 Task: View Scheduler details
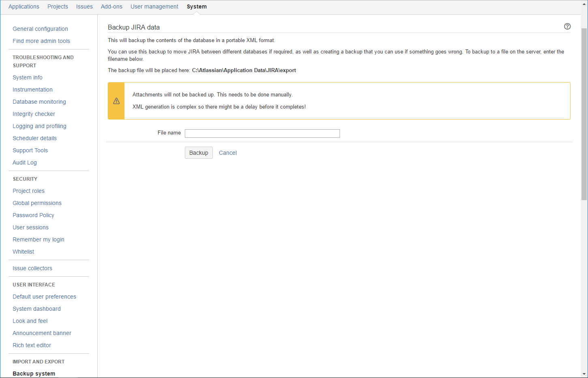tap(34, 138)
